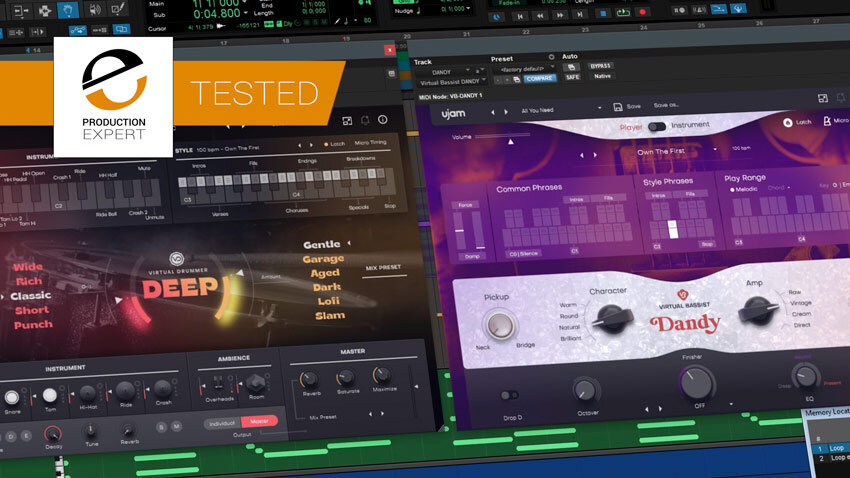Select the Selector tool beside the hand tool
Screen dimensions: 850x478
tap(45, 10)
